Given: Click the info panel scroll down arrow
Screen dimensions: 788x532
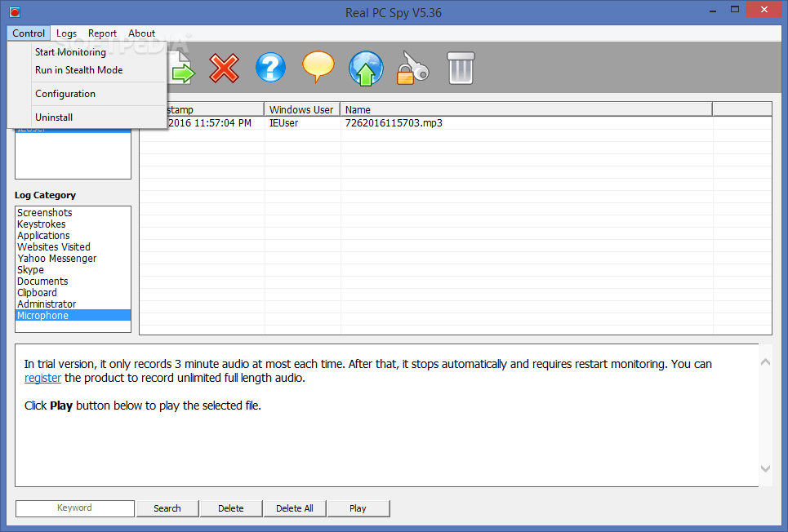Looking at the screenshot, I should 765,468.
